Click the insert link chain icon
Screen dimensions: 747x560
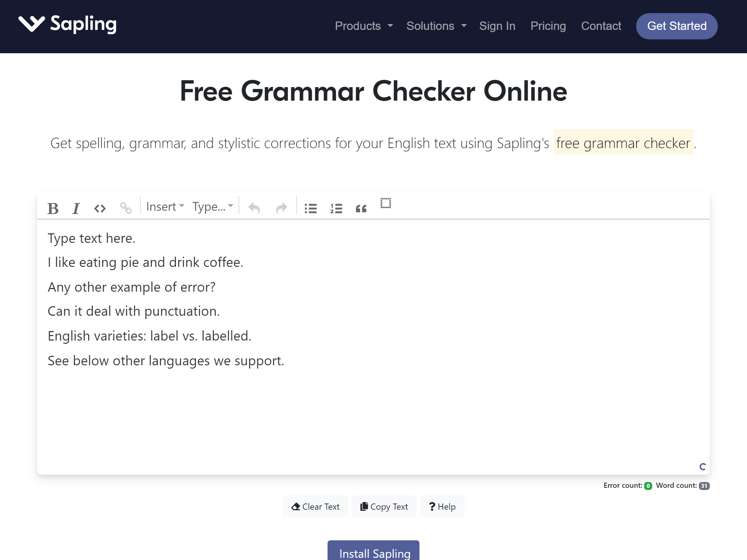(126, 208)
